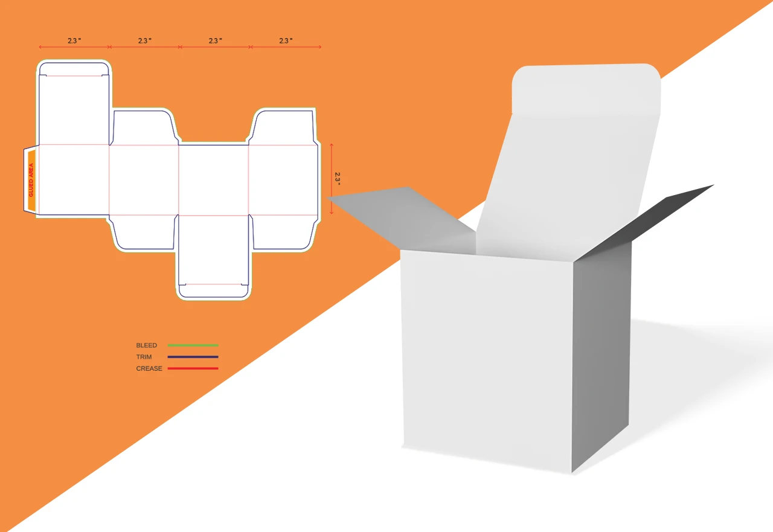Click the top-right dust flap on dieline
Screen dimensions: 773x532
283,128
